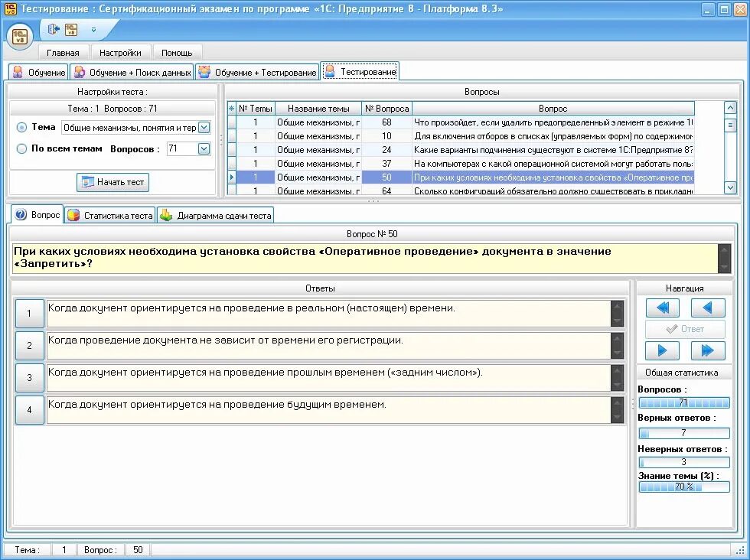Open the Главная ribbon tab
The height and width of the screenshot is (560, 750).
tap(63, 53)
